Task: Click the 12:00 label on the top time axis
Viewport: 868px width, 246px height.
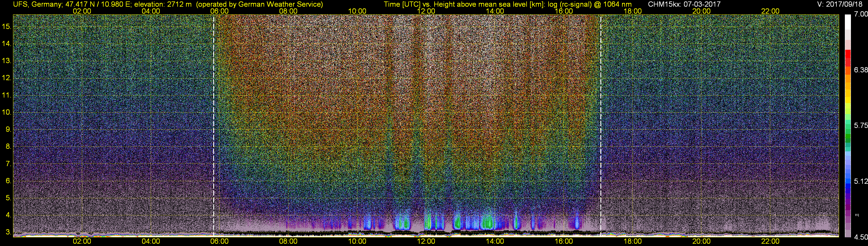Action: (x=426, y=11)
